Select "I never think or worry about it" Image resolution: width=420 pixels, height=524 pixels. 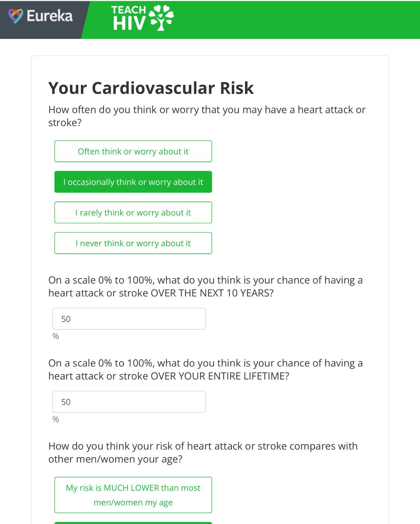133,243
